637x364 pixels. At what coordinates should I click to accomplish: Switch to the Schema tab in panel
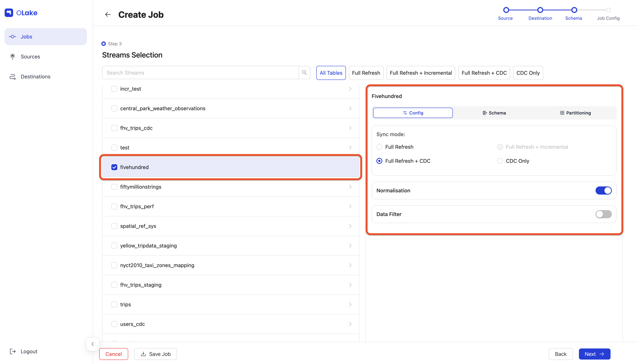[x=494, y=113]
